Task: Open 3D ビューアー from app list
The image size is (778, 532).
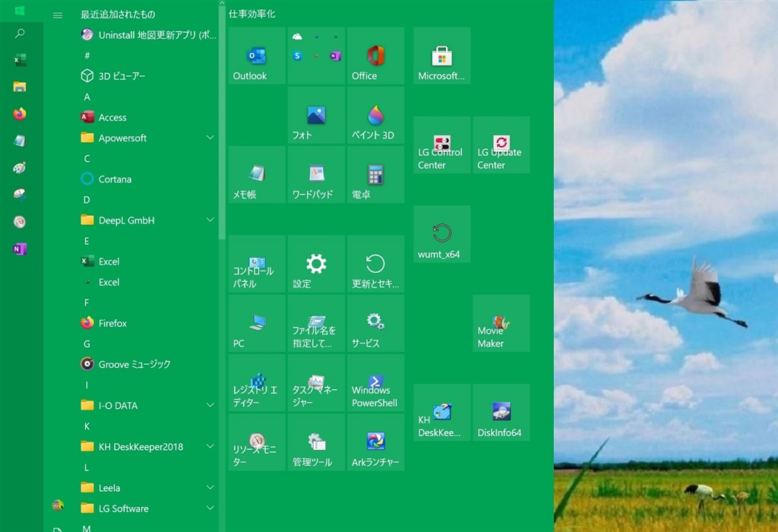Action: coord(147,76)
